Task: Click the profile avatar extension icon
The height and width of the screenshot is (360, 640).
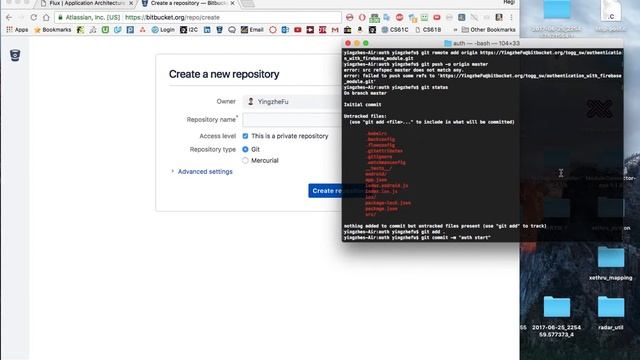Action: 499,18
